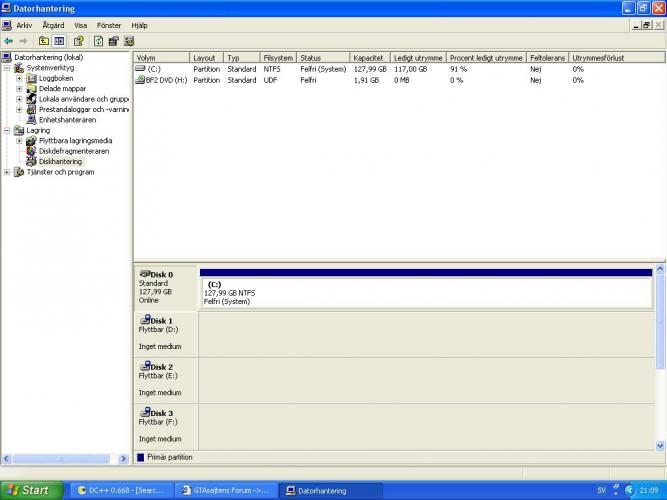Click the Filsystem column header
This screenshot has height=500, width=667.
point(277,58)
